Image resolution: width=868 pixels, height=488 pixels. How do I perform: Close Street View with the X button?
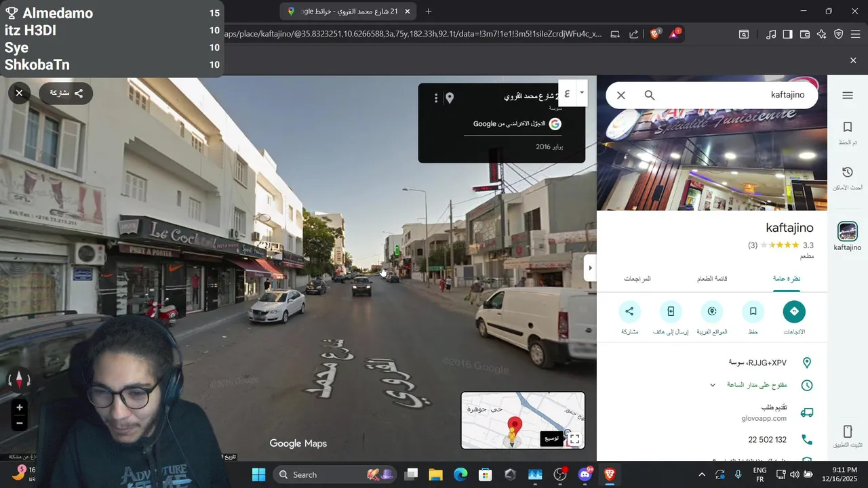pyautogui.click(x=19, y=93)
